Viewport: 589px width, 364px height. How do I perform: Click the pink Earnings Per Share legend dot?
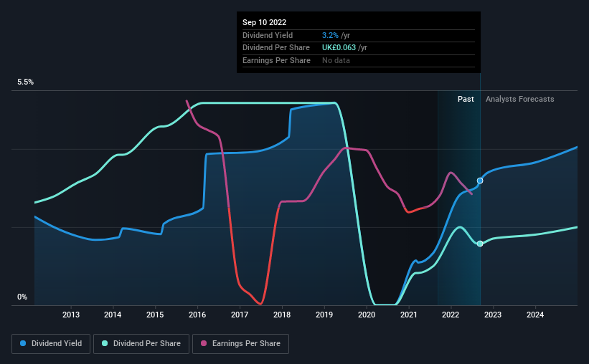pyautogui.click(x=204, y=343)
